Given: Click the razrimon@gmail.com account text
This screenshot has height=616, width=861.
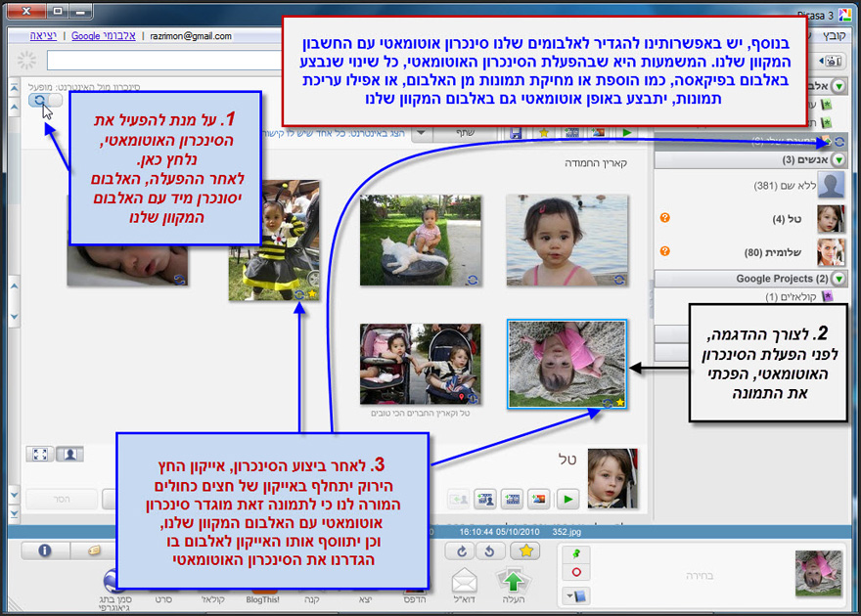Looking at the screenshot, I should (x=191, y=35).
